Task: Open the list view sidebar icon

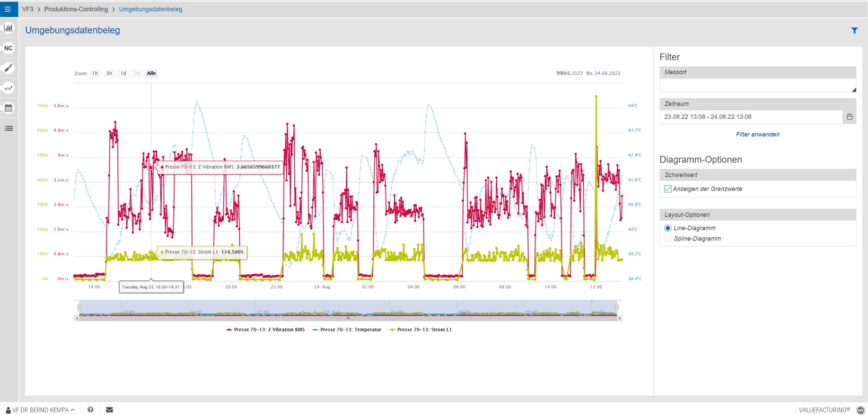Action: click(x=8, y=128)
